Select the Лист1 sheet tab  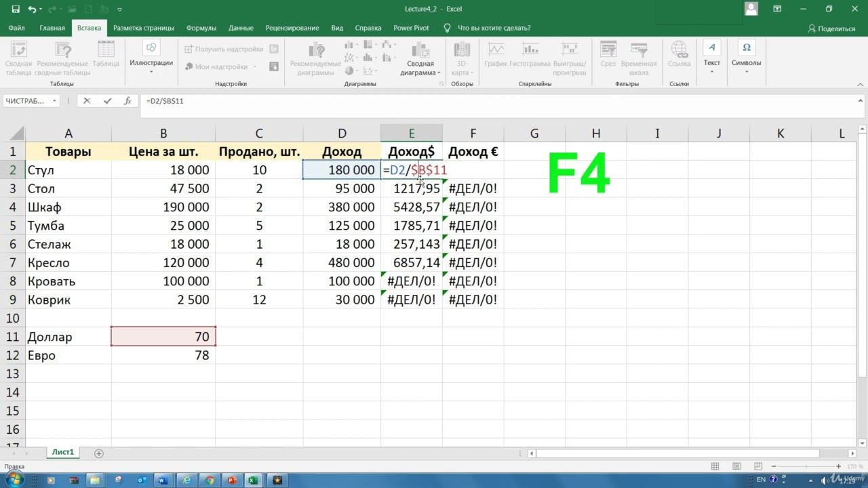click(63, 452)
